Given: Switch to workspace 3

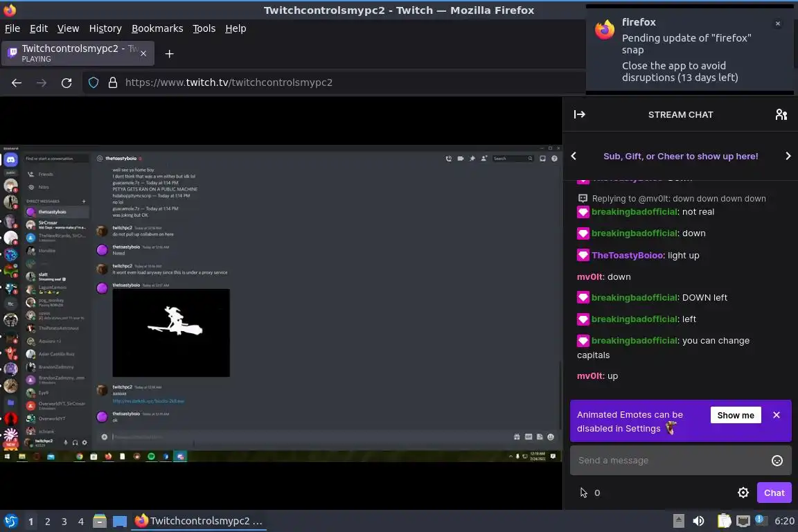Looking at the screenshot, I should coord(64,522).
